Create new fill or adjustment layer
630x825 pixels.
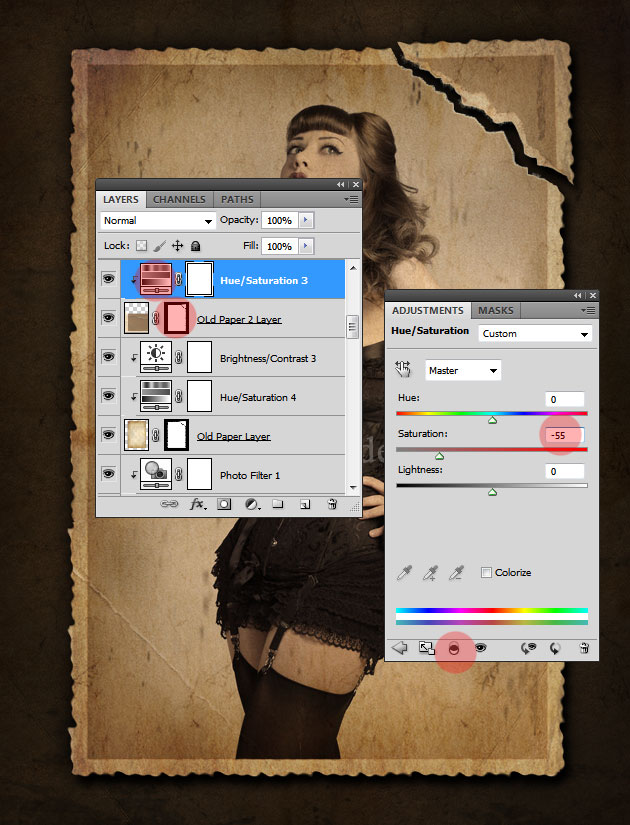coord(252,504)
